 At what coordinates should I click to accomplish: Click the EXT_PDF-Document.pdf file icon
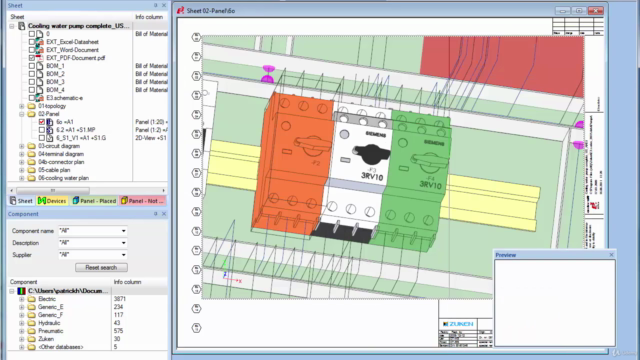coord(40,58)
